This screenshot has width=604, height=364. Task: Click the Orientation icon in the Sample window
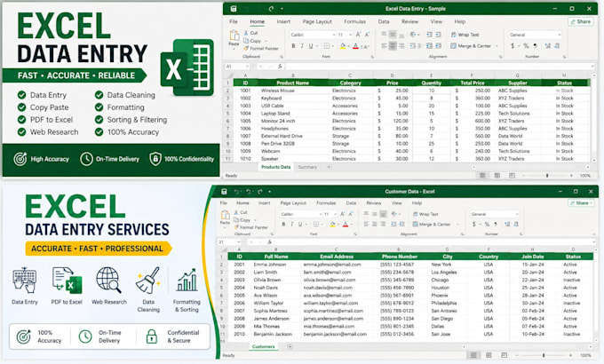click(413, 35)
